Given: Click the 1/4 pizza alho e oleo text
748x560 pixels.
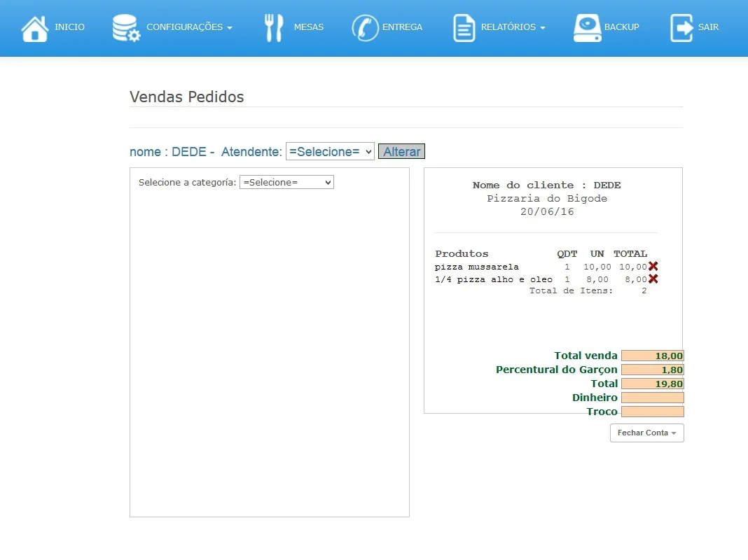Looking at the screenshot, I should tap(494, 279).
